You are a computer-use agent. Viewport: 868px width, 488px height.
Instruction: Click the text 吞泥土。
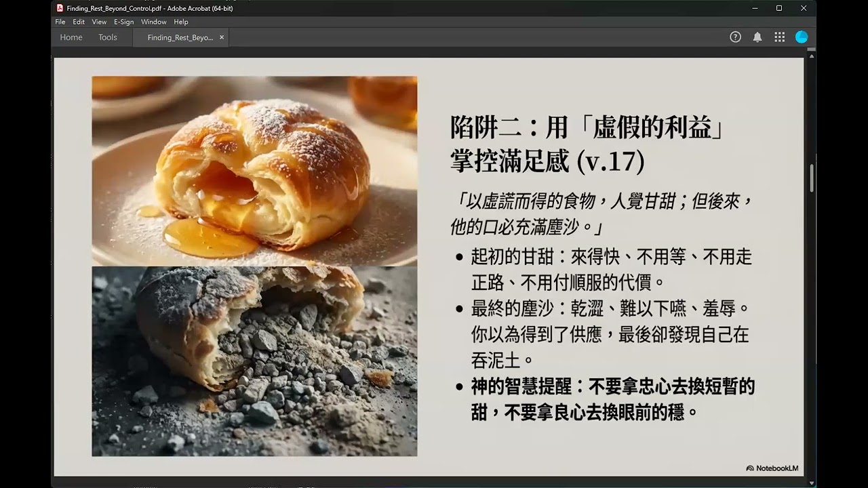502,360
